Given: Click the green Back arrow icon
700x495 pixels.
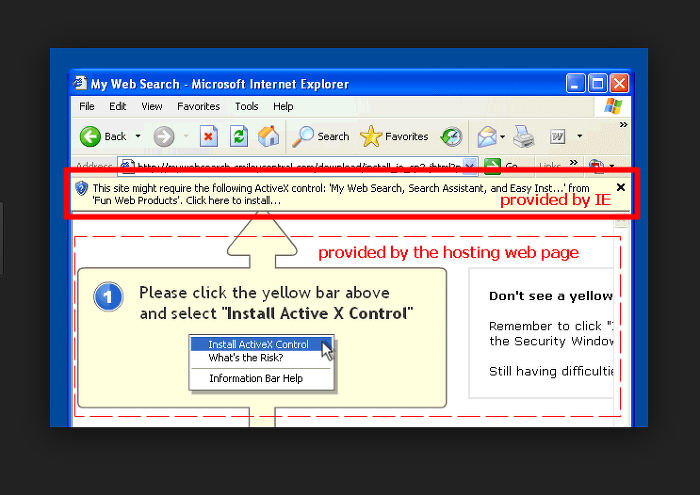Looking at the screenshot, I should 90,136.
